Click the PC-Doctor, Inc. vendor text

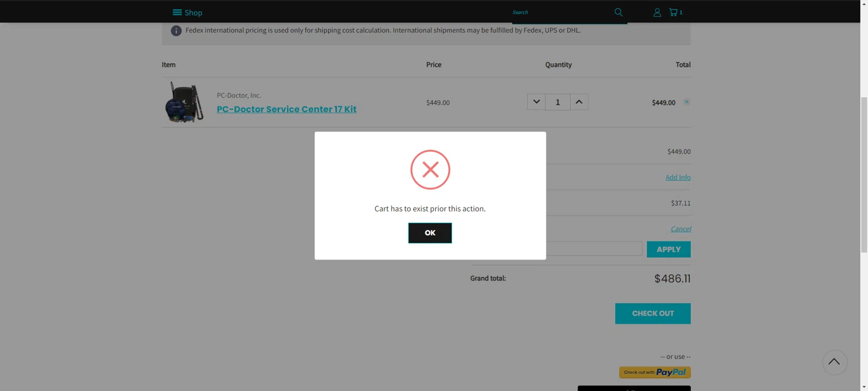pos(239,95)
